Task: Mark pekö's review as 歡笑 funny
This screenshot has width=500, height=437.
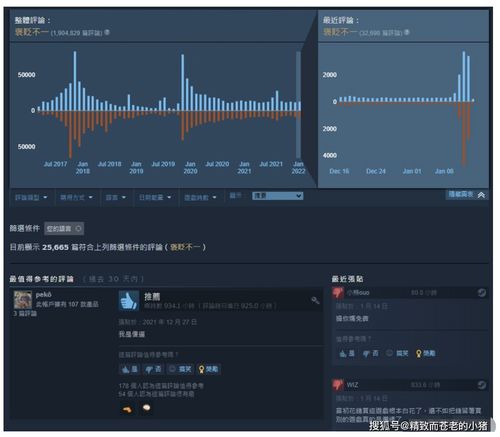Action: (180, 369)
